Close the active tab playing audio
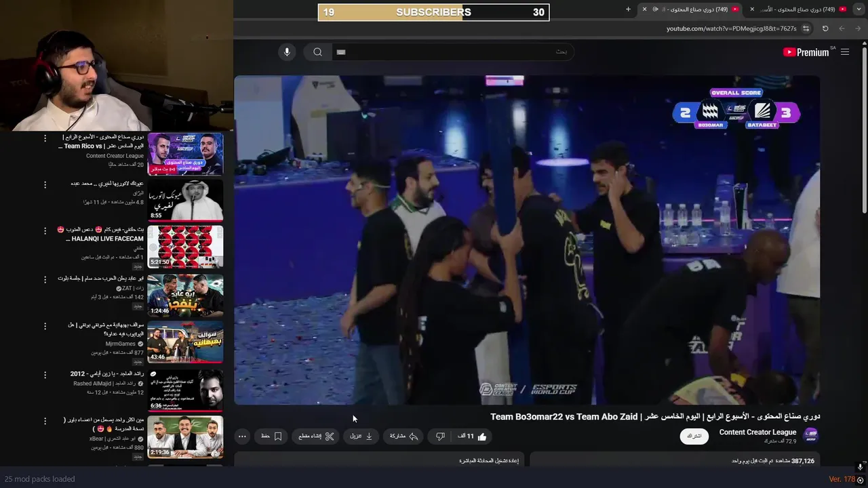This screenshot has width=868, height=488. pyautogui.click(x=645, y=9)
